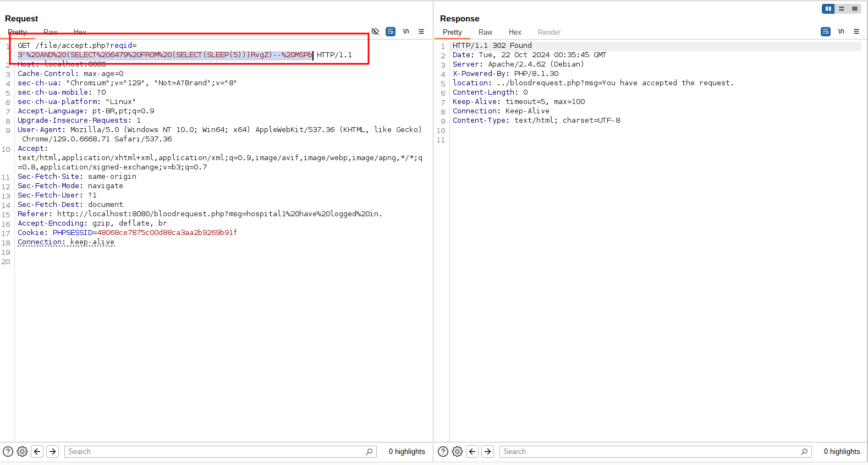Click the Keep-Alive: timeout=5 header
This screenshot has width=868, height=465.
click(x=519, y=102)
